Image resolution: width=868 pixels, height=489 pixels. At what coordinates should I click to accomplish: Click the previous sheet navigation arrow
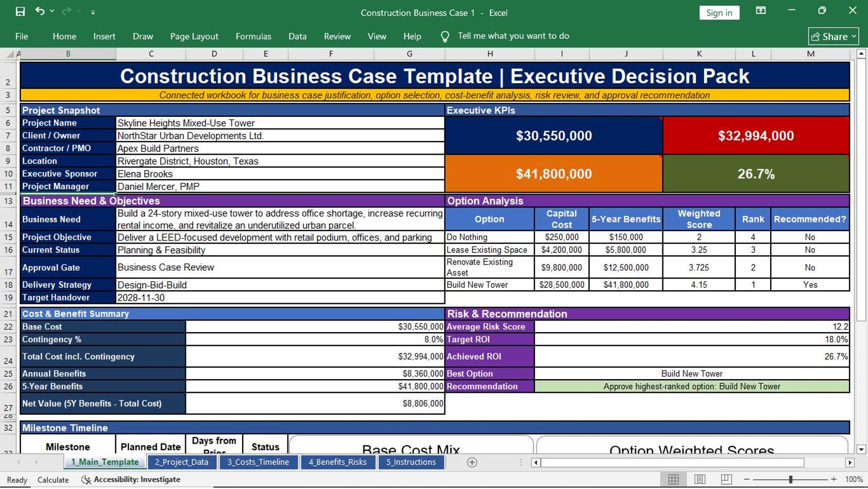19,462
